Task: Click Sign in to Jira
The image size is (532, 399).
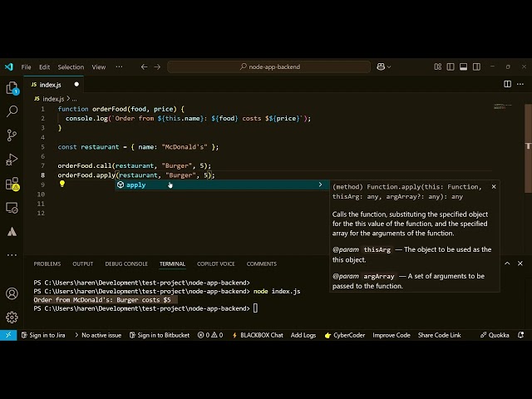Action: (43, 335)
